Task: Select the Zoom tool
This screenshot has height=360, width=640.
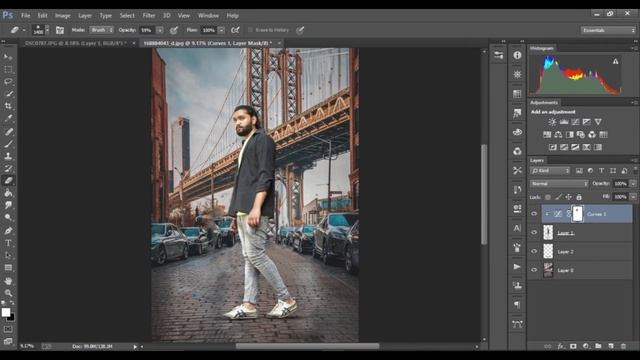Action: (x=8, y=293)
